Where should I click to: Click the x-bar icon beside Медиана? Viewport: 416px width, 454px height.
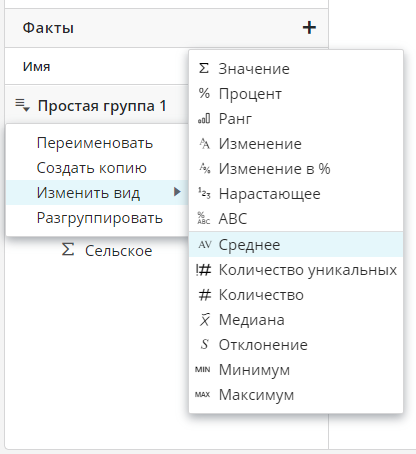204,320
